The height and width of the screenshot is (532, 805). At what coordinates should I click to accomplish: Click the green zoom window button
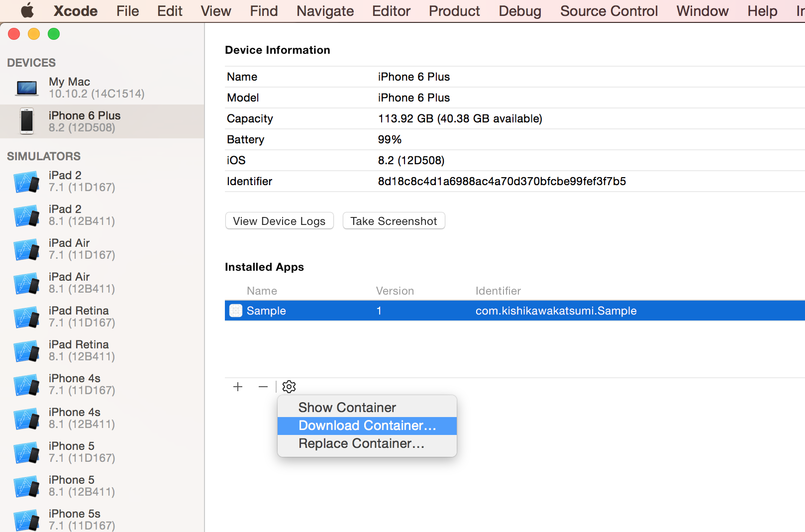coord(54,34)
